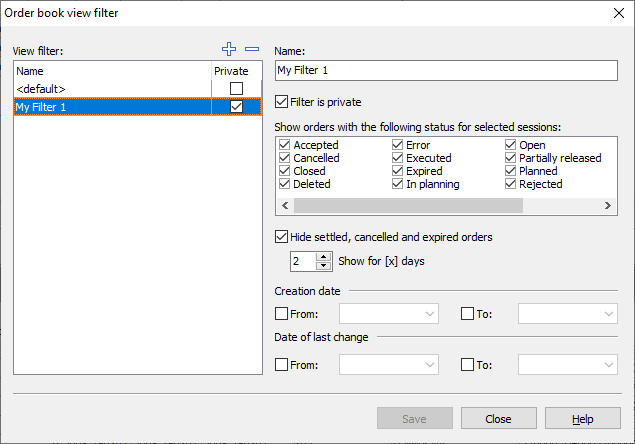Viewport: 635px width, 444px height.
Task: Toggle the Filter is private checkbox
Action: pos(281,101)
